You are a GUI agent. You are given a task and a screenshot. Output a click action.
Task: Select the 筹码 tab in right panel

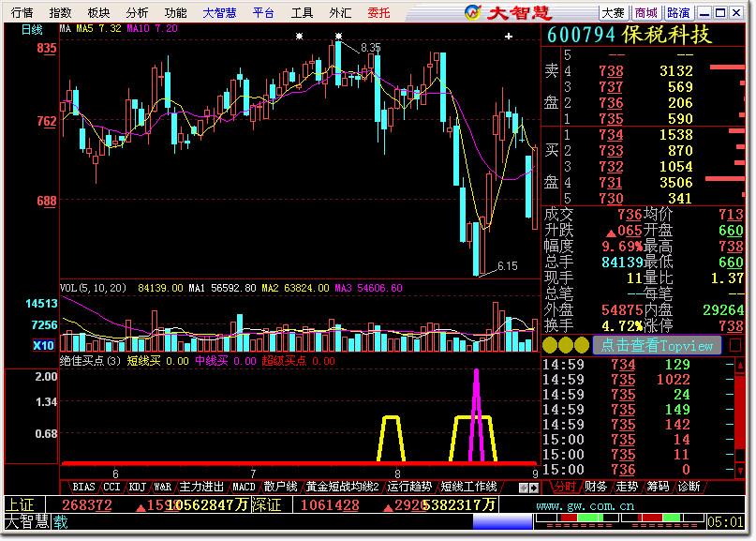tap(659, 487)
